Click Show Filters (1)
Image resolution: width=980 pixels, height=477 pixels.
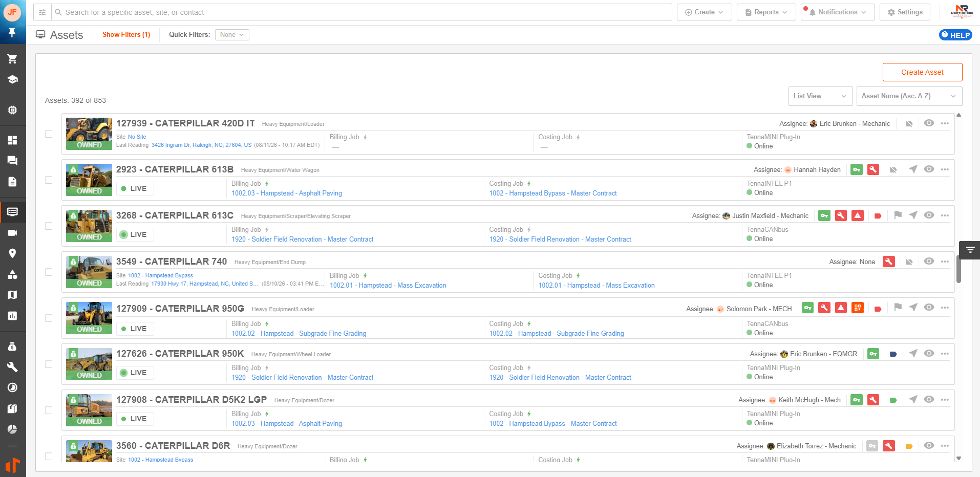126,35
